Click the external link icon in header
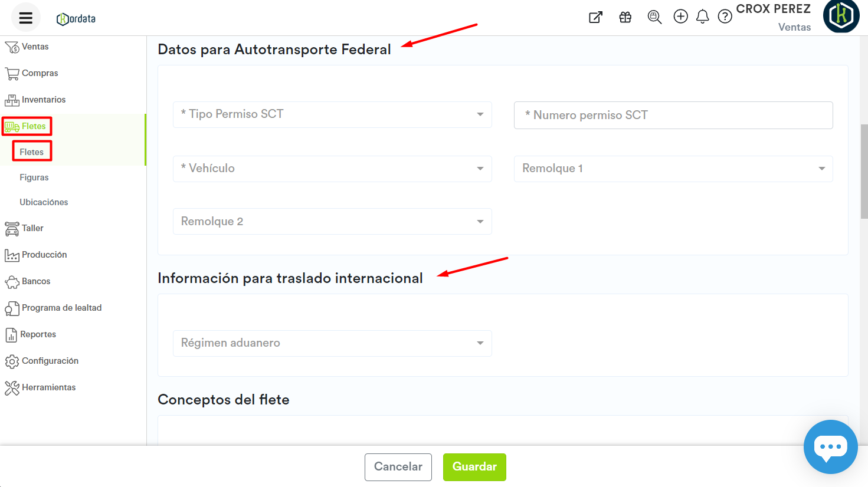 click(596, 17)
